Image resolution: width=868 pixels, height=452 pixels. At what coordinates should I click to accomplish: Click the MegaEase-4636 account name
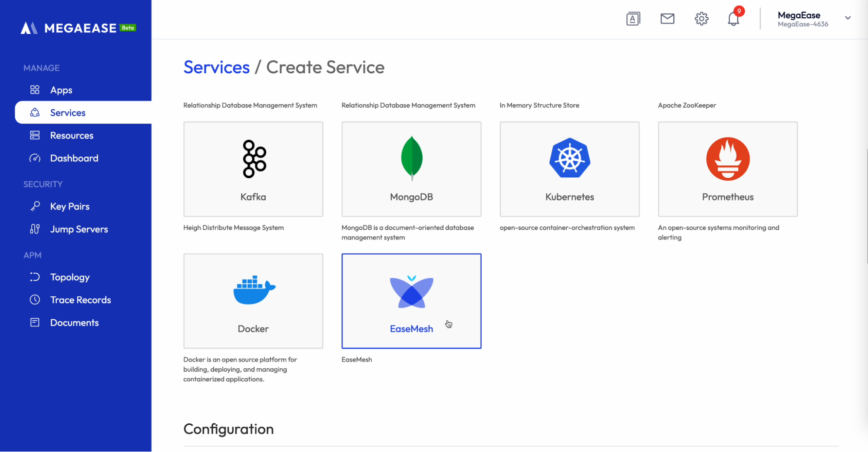point(803,24)
